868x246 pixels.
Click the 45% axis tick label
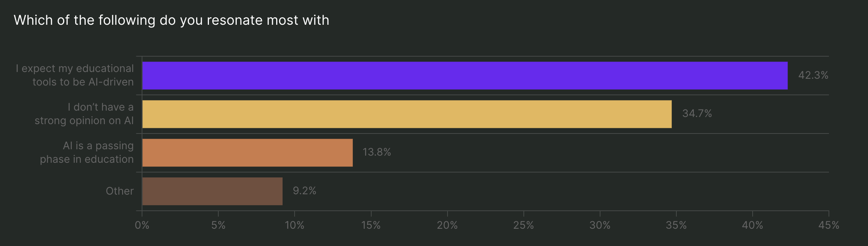click(x=829, y=225)
